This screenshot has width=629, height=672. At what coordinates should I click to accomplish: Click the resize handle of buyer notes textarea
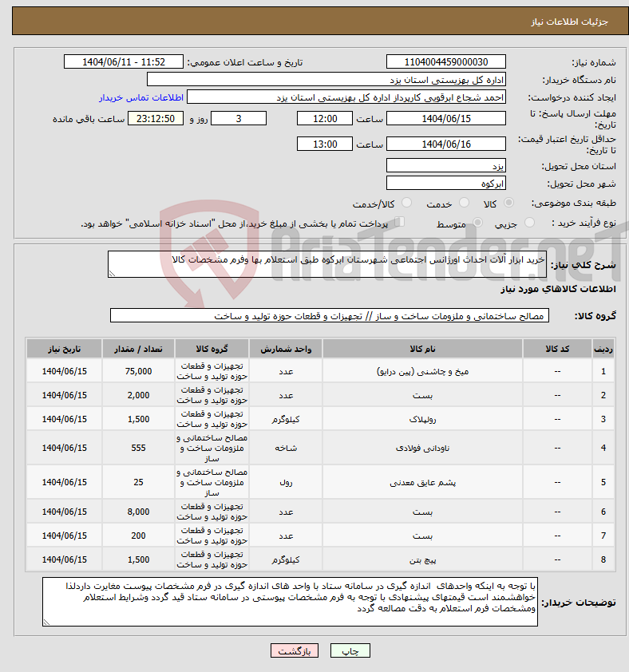[46, 623]
